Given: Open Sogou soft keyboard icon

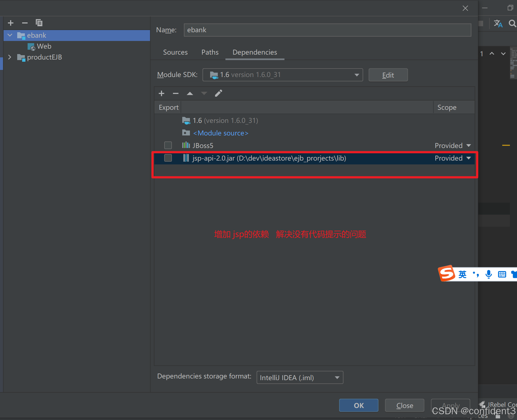Looking at the screenshot, I should tap(502, 274).
